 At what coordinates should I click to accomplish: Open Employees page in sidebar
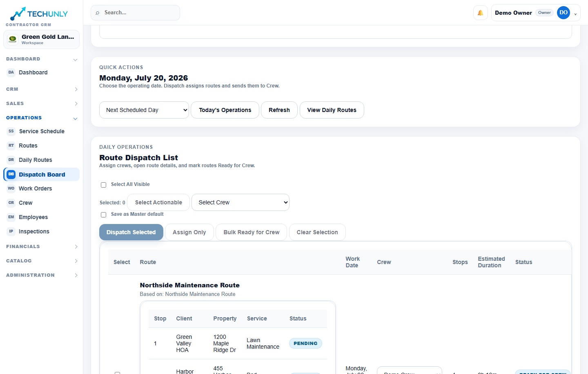point(41,217)
